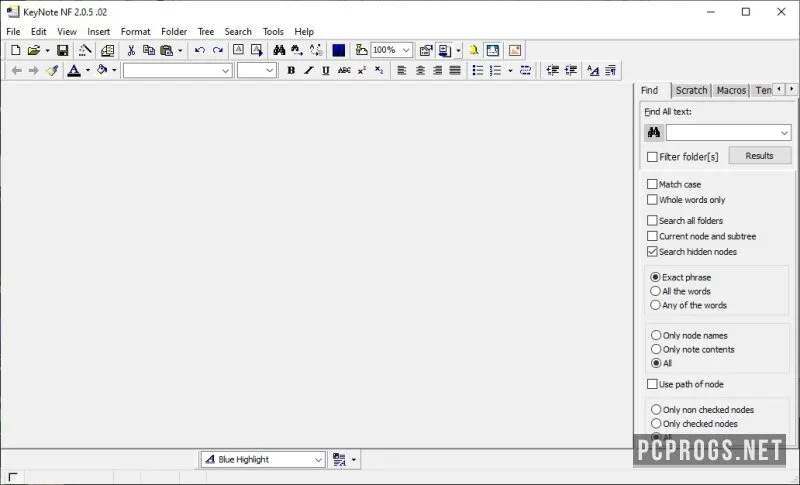
Task: Select Only checked nodes radio
Action: coord(656,423)
